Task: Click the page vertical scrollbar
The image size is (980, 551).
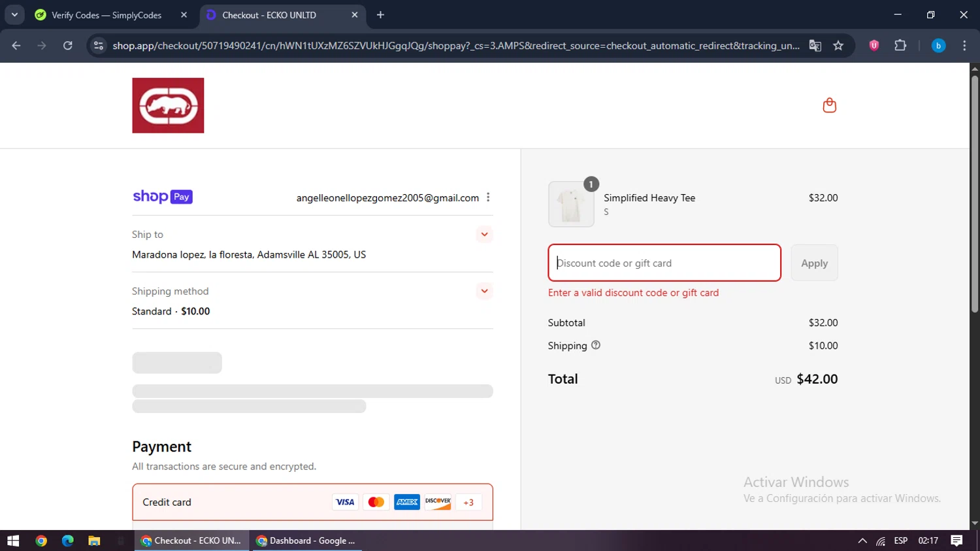Action: 975,193
